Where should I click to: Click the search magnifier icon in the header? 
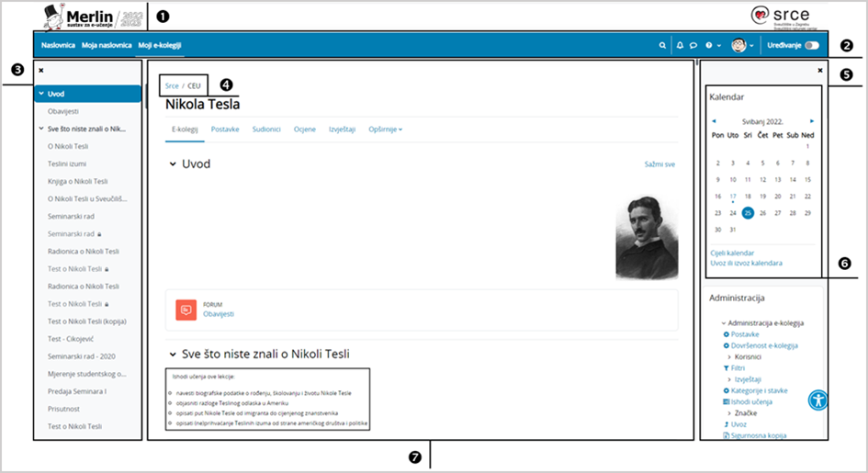click(662, 44)
